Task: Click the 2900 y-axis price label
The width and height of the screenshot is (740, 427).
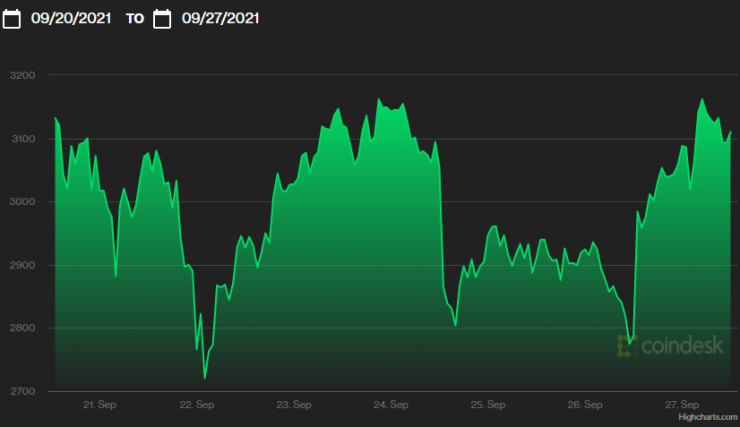Action: point(22,265)
